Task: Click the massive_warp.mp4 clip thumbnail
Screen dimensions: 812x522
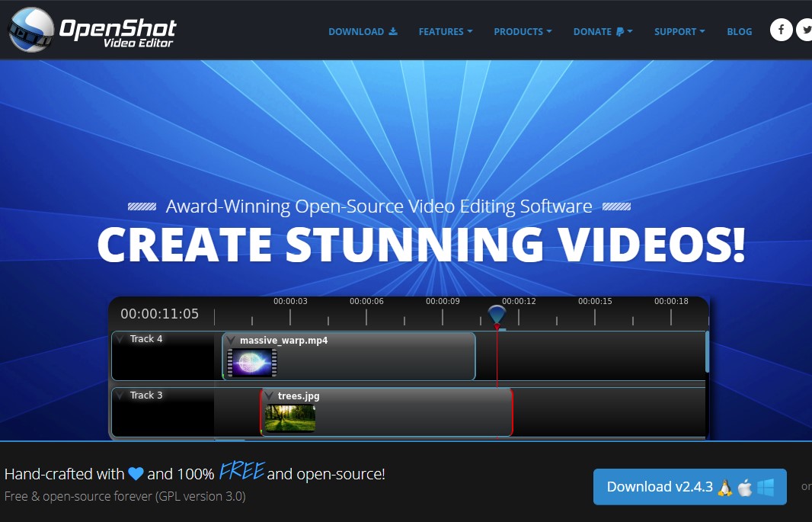Action: point(252,363)
